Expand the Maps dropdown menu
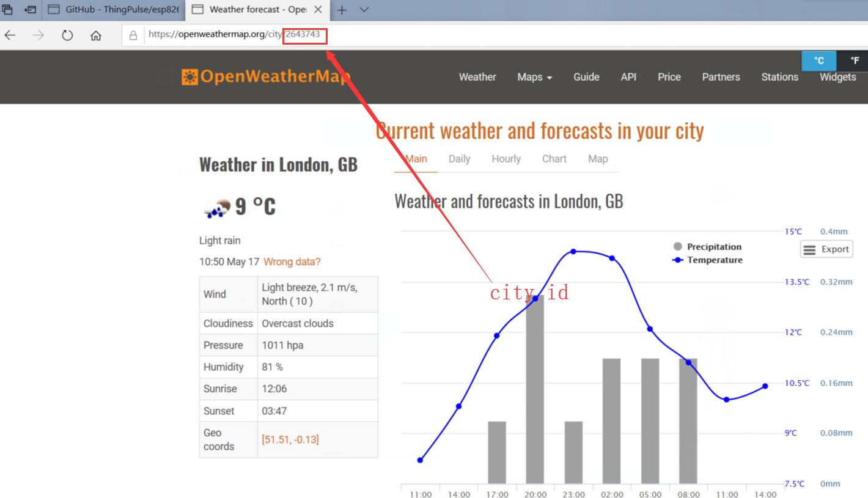The width and height of the screenshot is (868, 498). click(535, 77)
